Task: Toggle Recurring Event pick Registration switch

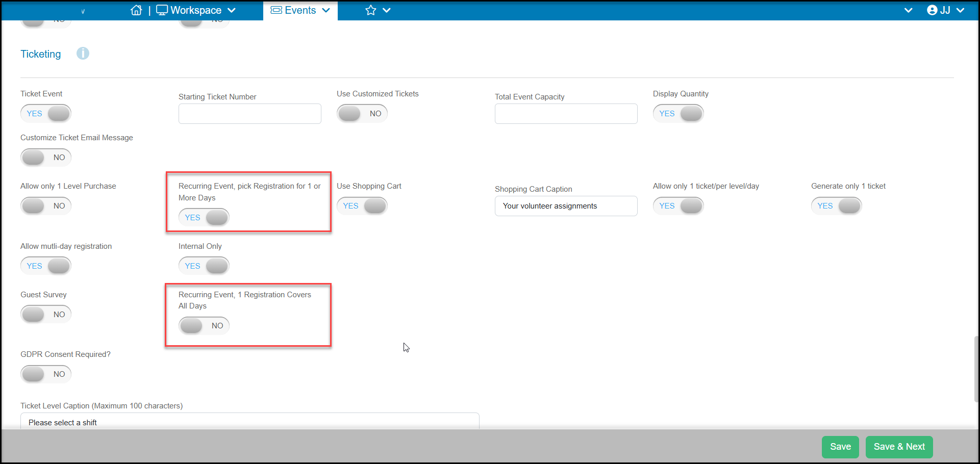Action: pos(204,217)
